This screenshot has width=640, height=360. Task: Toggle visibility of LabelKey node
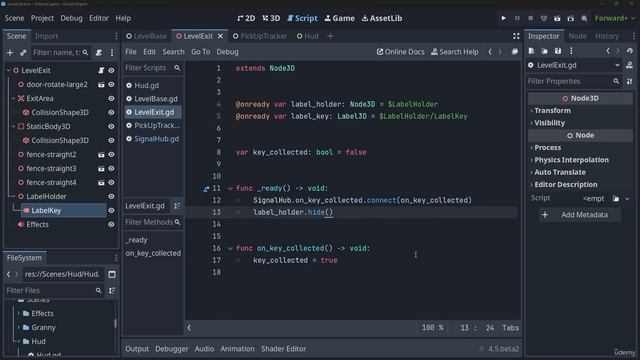[111, 211]
